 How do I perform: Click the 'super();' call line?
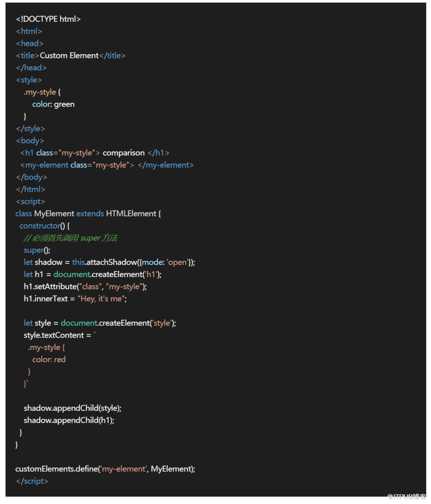[x=37, y=250]
